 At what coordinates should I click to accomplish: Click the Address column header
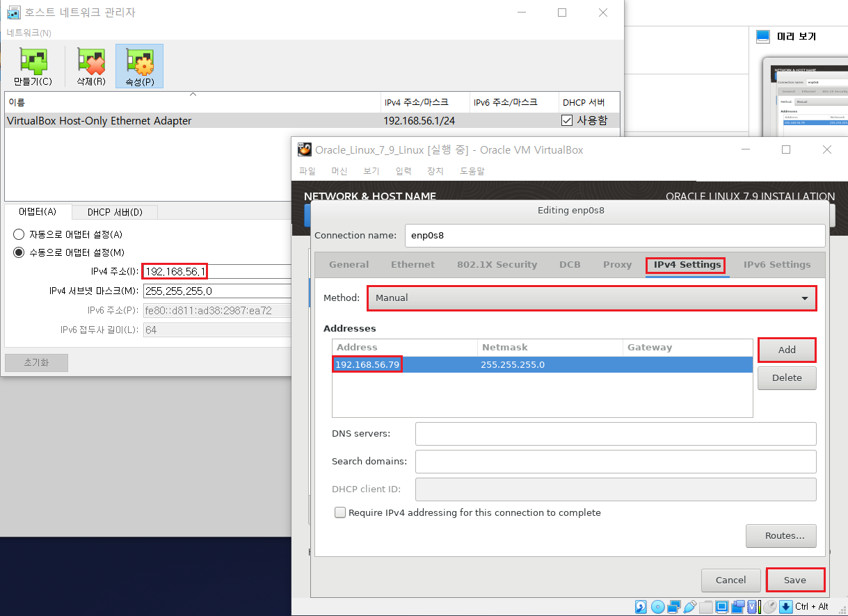pos(404,347)
